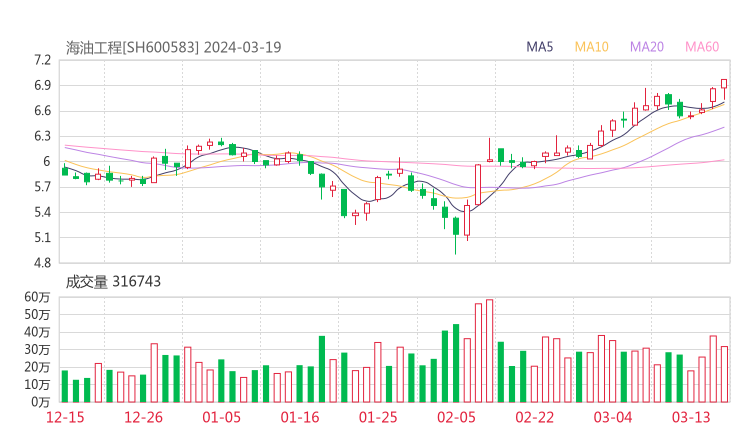This screenshot has width=740, height=440.
Task: Click the tallest volume bar near 60万
Action: pyautogui.click(x=489, y=351)
